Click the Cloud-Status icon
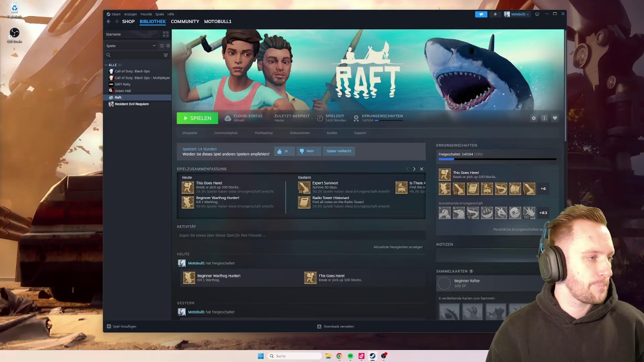 point(228,118)
